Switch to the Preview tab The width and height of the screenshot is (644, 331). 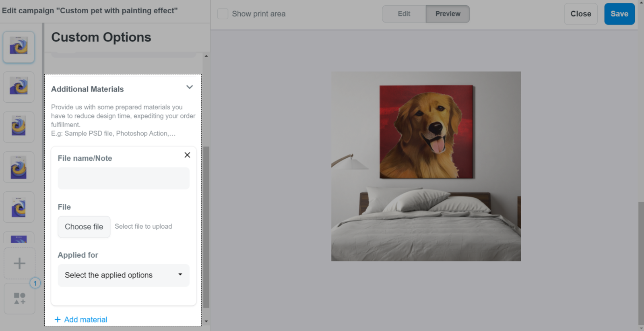448,14
